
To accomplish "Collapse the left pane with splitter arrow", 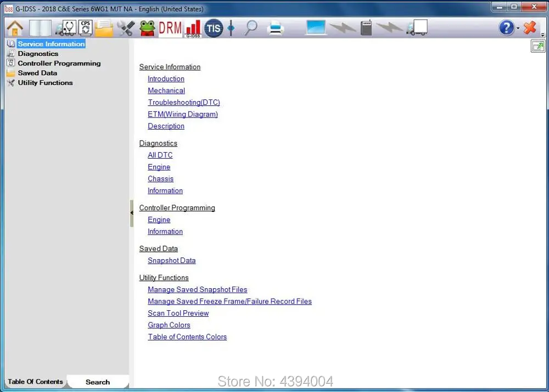I will 132,213.
